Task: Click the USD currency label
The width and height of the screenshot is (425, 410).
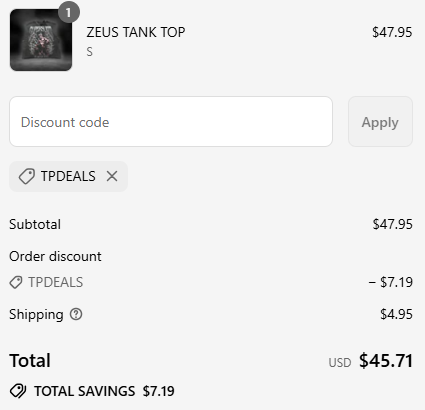Action: 340,363
